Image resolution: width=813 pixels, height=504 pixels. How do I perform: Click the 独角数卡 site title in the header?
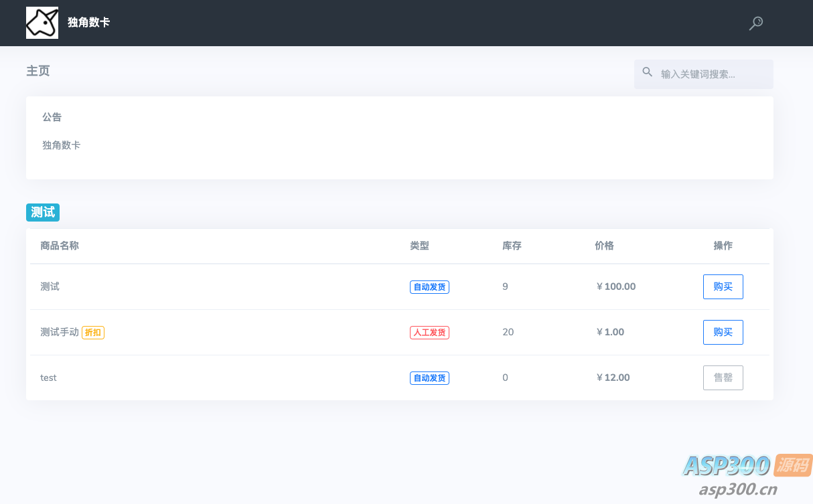[x=88, y=23]
